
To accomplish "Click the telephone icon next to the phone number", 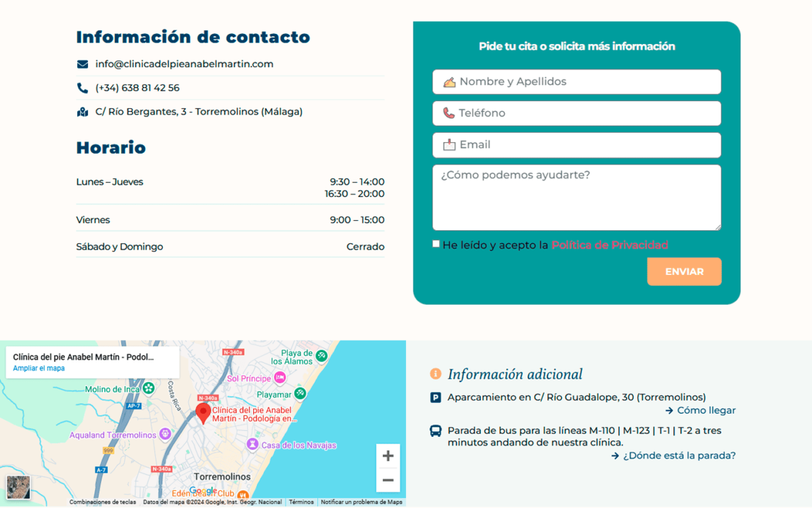I will tap(83, 87).
